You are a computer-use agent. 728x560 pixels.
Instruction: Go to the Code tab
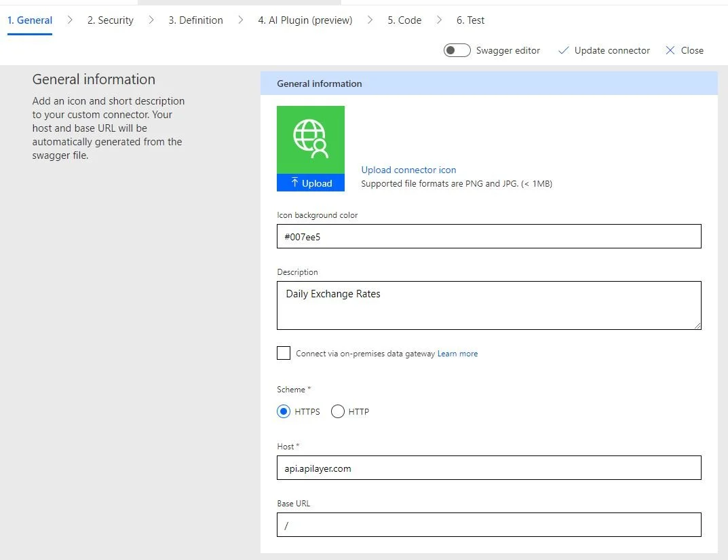[x=404, y=20]
